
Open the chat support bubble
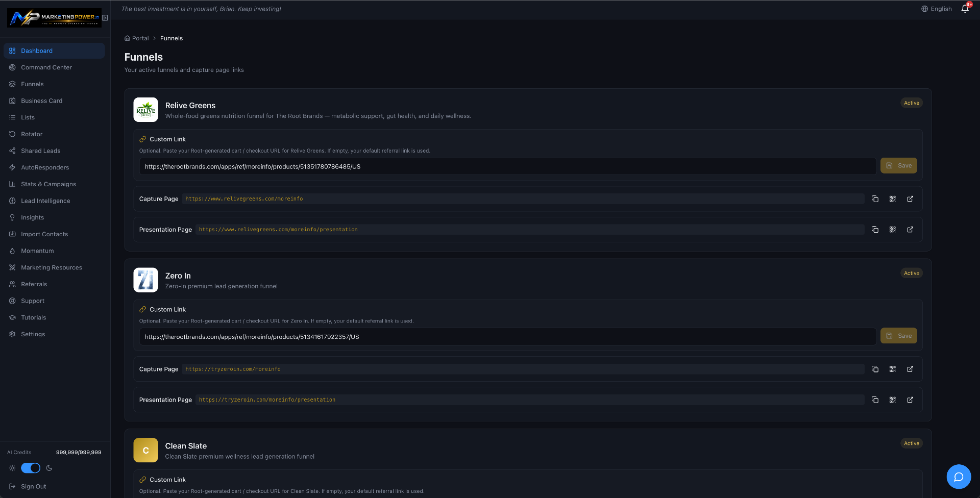pos(959,477)
